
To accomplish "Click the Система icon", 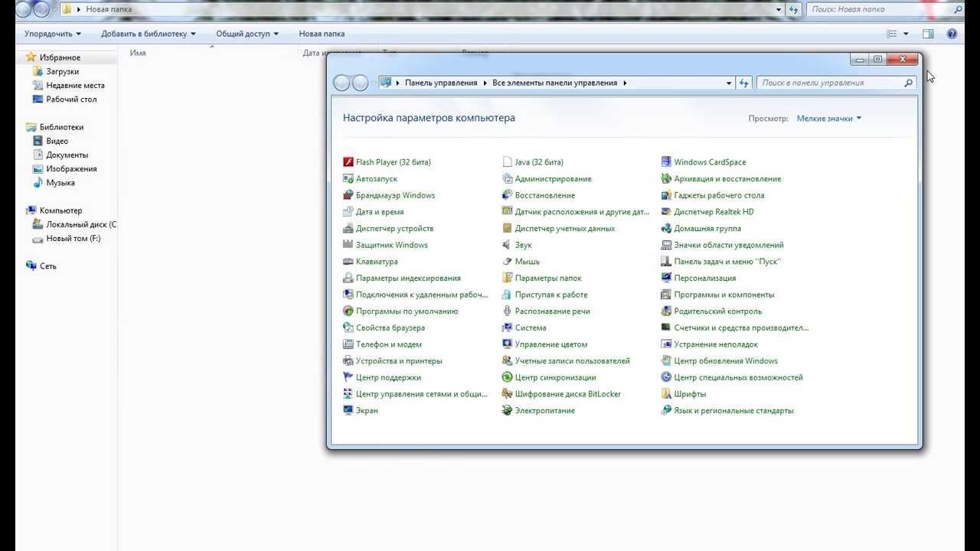I will point(507,328).
